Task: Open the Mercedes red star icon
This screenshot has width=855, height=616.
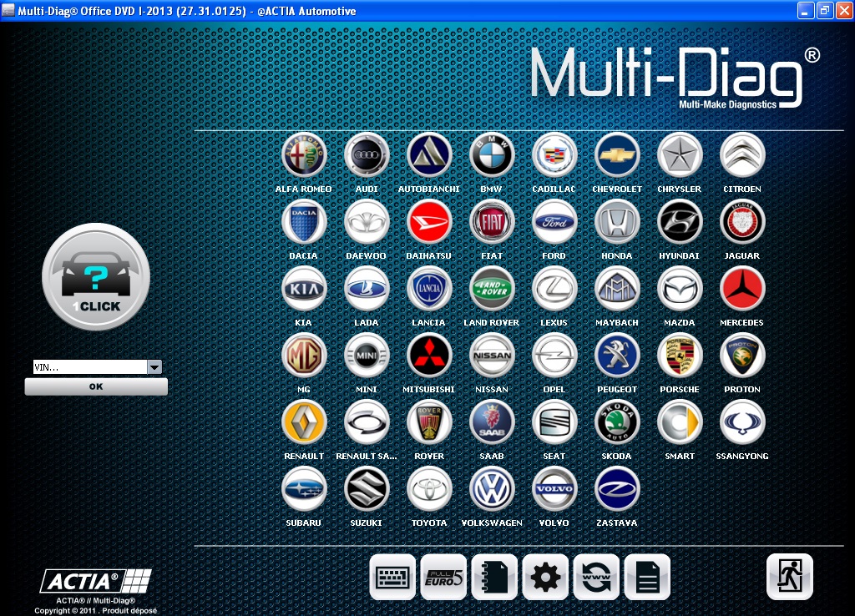Action: tap(742, 289)
